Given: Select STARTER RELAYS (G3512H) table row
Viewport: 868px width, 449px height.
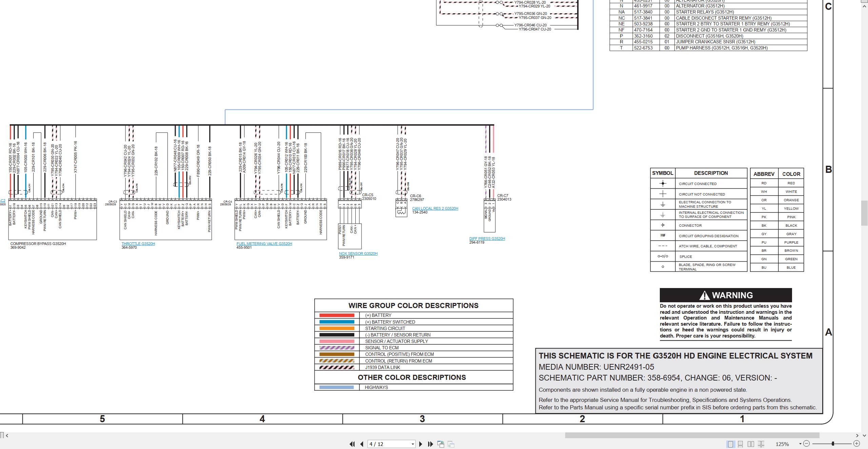Looking at the screenshot, I should pyautogui.click(x=708, y=12).
